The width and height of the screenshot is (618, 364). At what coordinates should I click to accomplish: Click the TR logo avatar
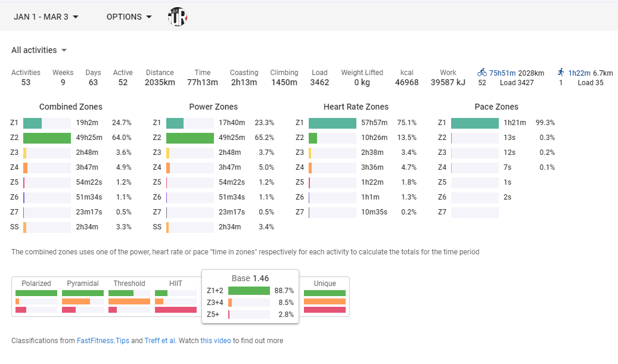[178, 17]
